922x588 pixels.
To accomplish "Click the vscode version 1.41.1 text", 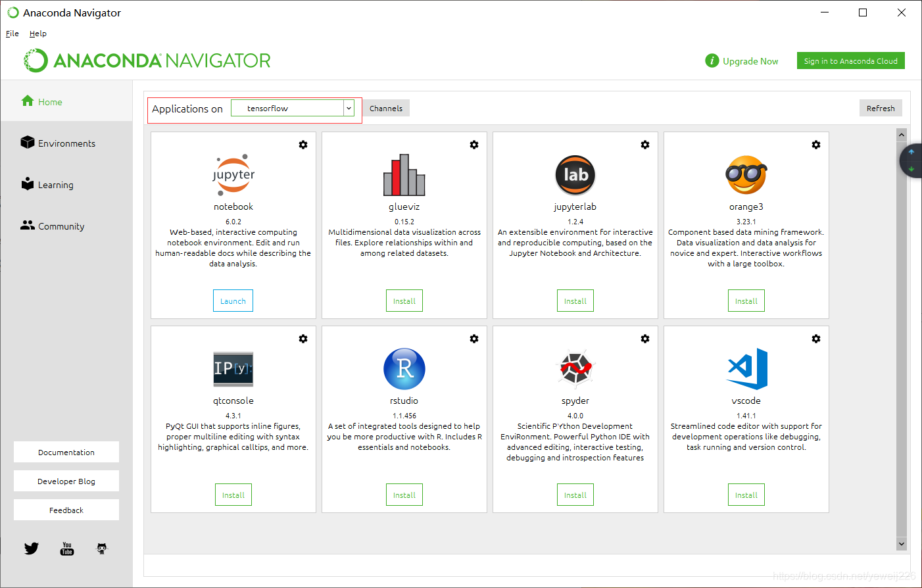I will [x=746, y=416].
